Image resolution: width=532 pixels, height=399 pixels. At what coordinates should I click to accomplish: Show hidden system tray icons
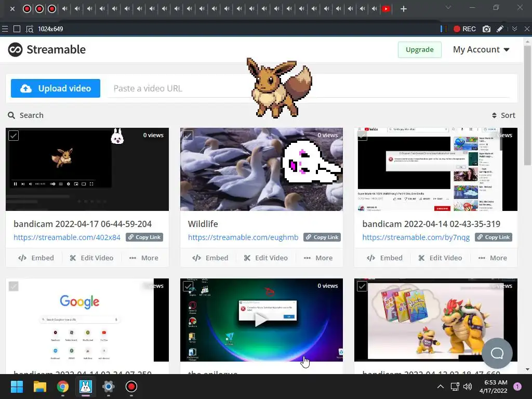[441, 387]
